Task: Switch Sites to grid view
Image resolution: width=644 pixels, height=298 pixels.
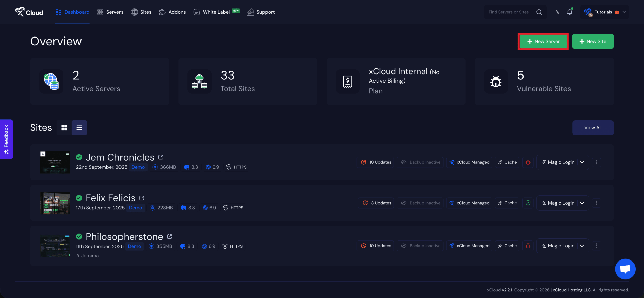Action: tap(64, 128)
